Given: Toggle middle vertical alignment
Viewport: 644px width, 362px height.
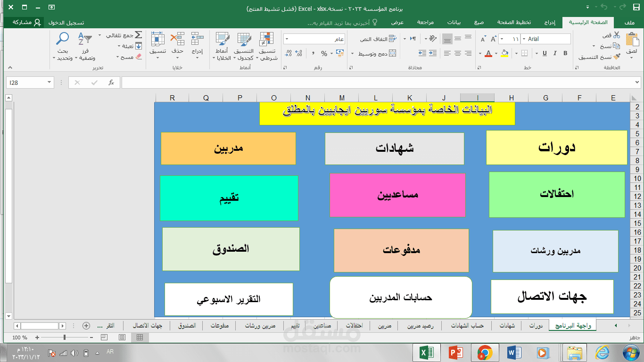Looking at the screenshot, I should pyautogui.click(x=458, y=39).
